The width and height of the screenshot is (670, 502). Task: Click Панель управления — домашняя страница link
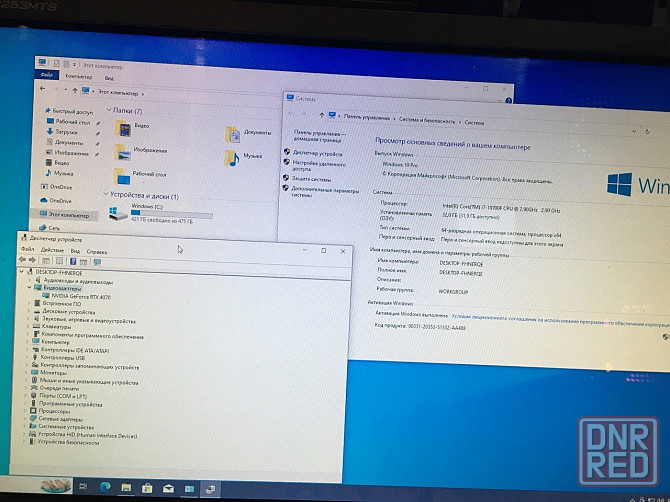tap(320, 136)
